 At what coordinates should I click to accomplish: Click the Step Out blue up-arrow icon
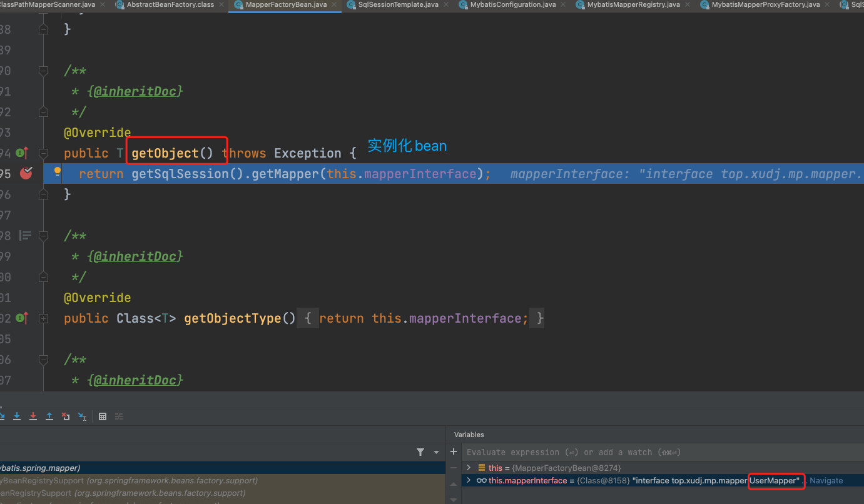49,416
